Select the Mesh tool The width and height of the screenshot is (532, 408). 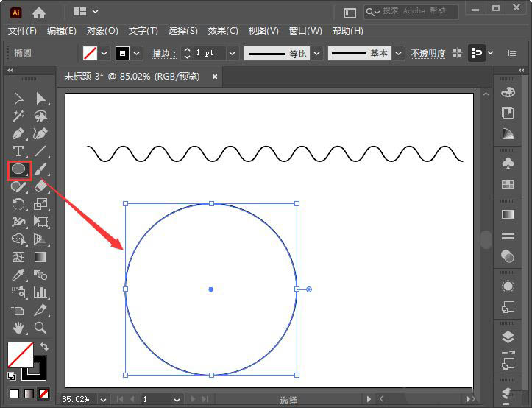coord(18,257)
